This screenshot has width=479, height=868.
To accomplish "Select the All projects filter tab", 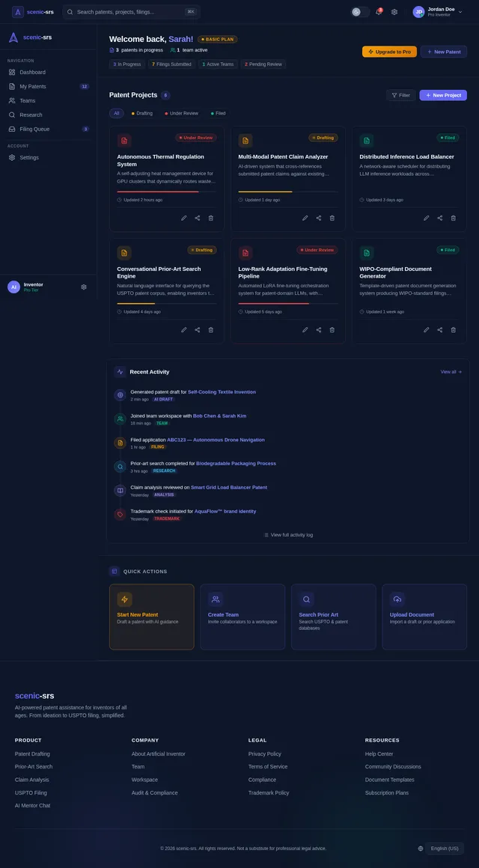I will [x=116, y=113].
